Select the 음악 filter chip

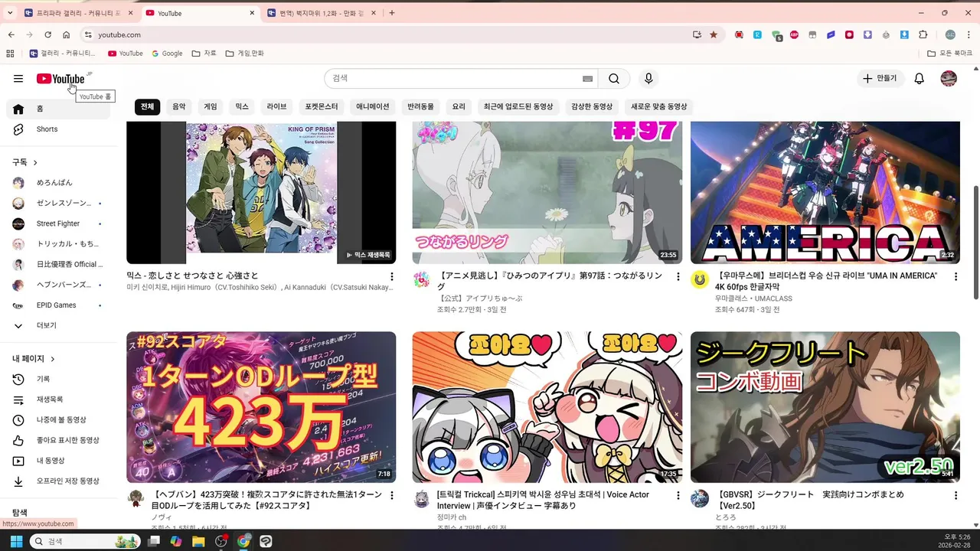click(178, 106)
